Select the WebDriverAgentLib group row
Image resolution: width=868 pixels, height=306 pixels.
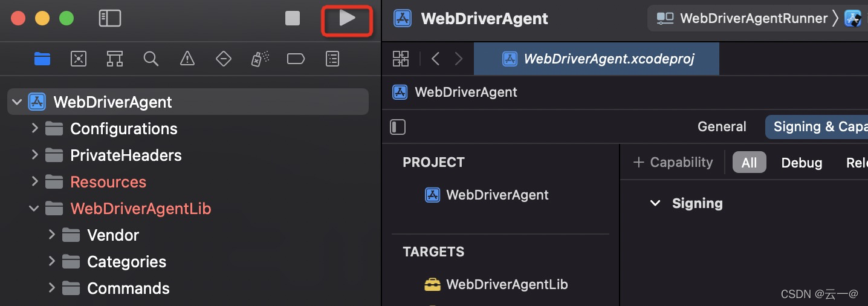[x=188, y=209]
